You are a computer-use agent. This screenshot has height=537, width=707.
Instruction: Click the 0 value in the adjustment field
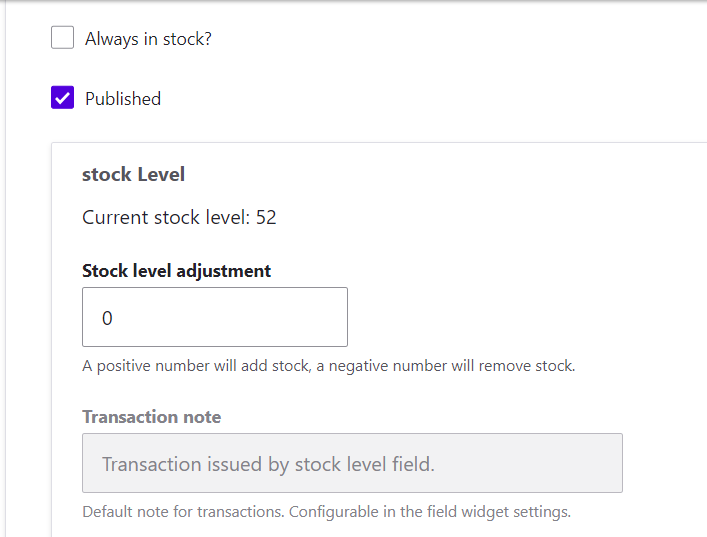107,318
